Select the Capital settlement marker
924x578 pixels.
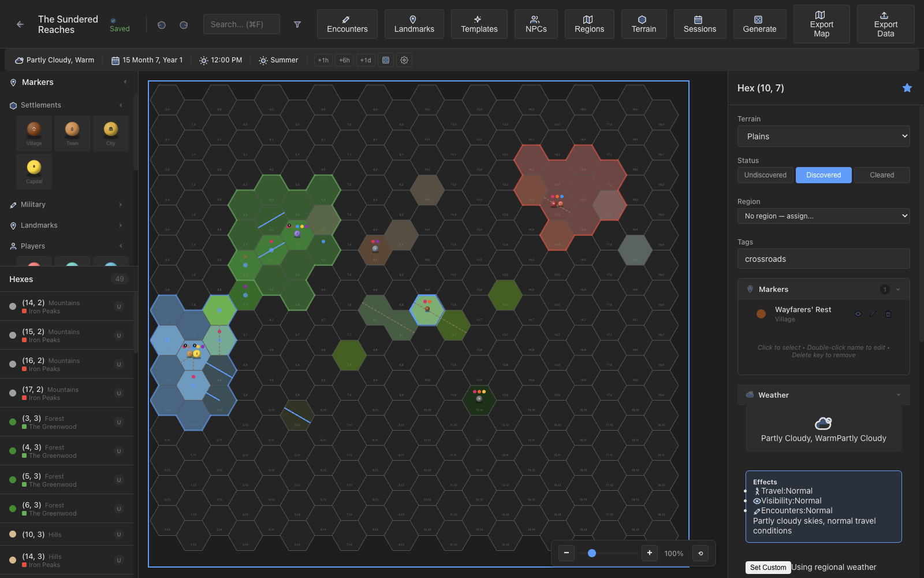click(34, 171)
